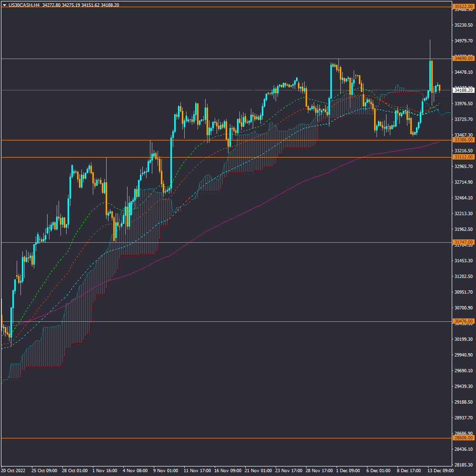This screenshot has width=476, height=476.
Task: Select the 33386.00 price level label
Action: coord(463,140)
